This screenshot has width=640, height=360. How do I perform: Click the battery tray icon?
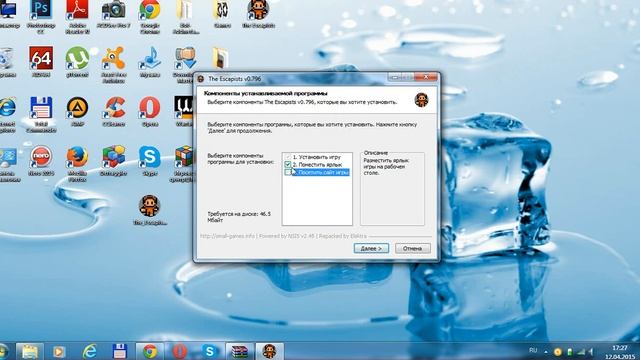click(x=570, y=351)
